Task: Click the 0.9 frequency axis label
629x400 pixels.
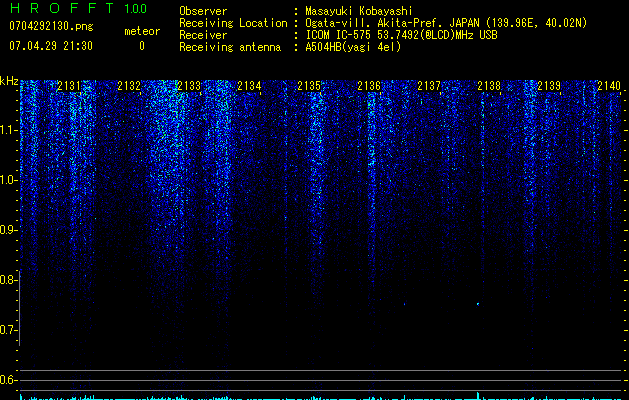Action: pyautogui.click(x=7, y=230)
